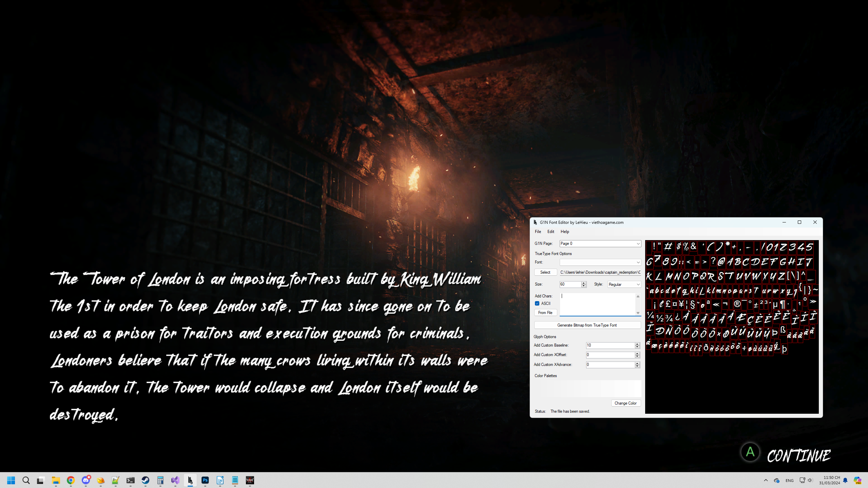Screen dimensions: 868x488
Task: Open Discord from the taskbar
Action: pyautogui.click(x=86, y=480)
